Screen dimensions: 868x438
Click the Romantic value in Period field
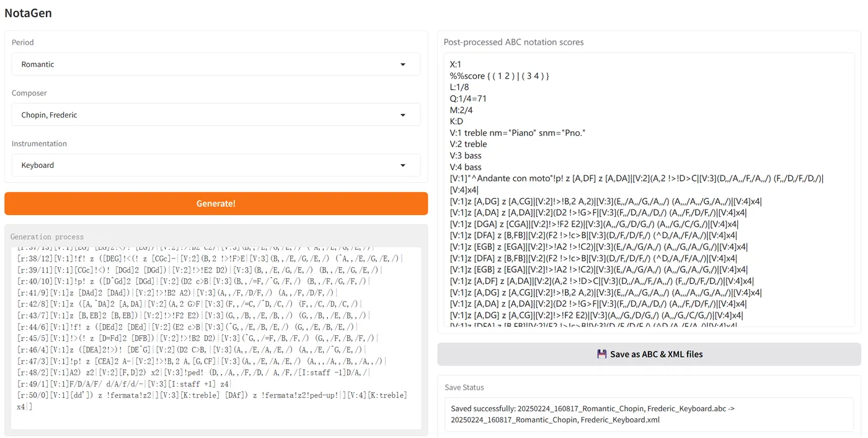coord(38,64)
